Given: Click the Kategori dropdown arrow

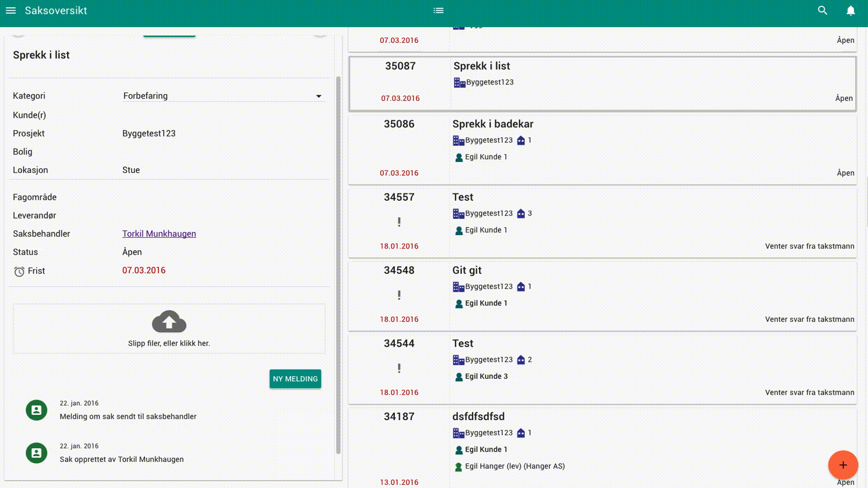Looking at the screenshot, I should (319, 96).
